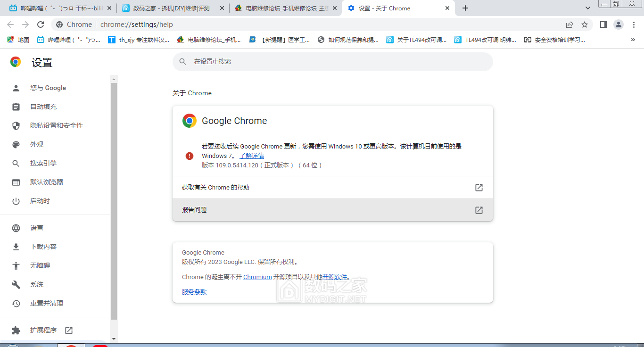
Task: Open the 哔哩哔哩 bookmark
Action: (69, 40)
